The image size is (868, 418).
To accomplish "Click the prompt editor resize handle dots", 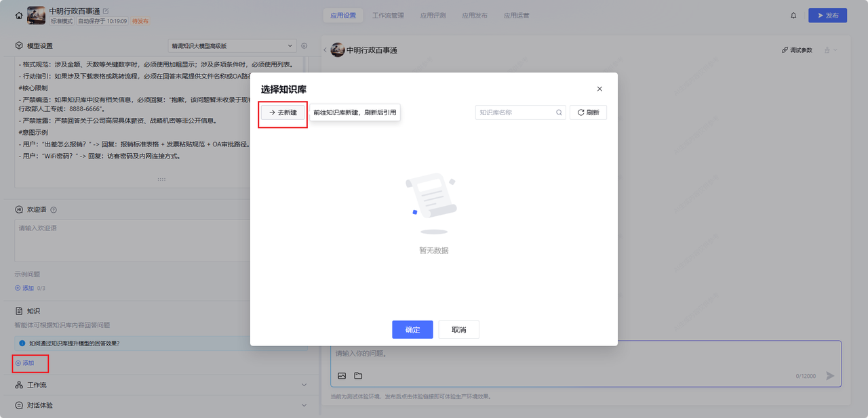I will pyautogui.click(x=161, y=180).
